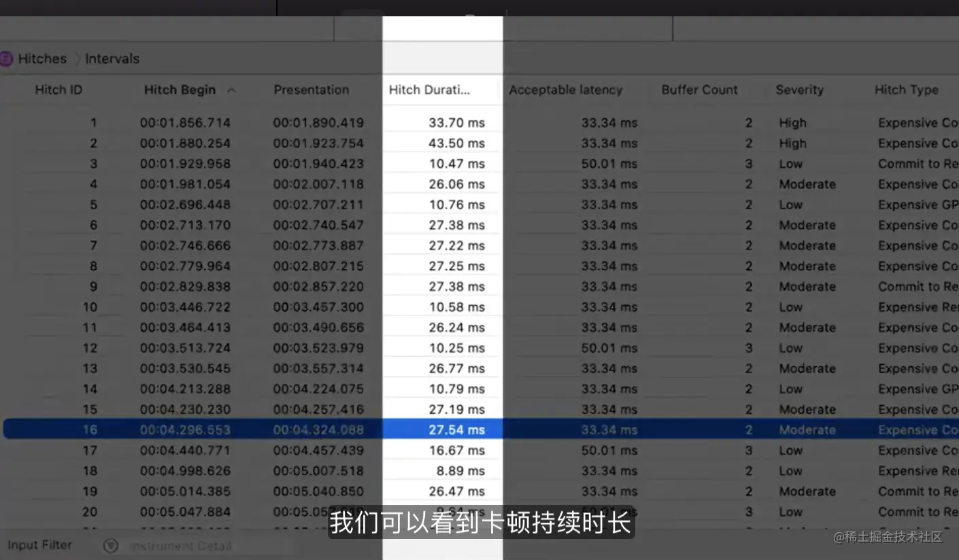Image resolution: width=959 pixels, height=560 pixels.
Task: Select hitch beginning at 00:03.446.722
Action: click(x=185, y=307)
